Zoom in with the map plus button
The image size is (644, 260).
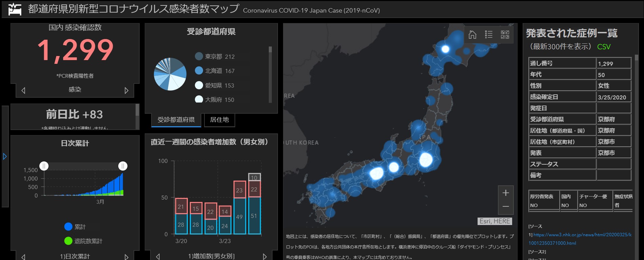506,193
